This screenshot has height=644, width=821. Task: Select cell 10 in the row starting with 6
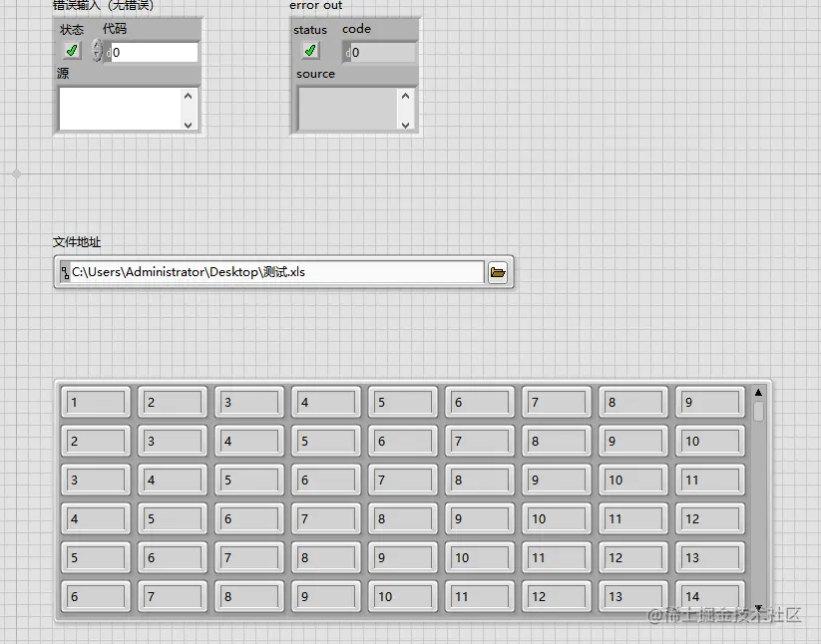click(403, 596)
